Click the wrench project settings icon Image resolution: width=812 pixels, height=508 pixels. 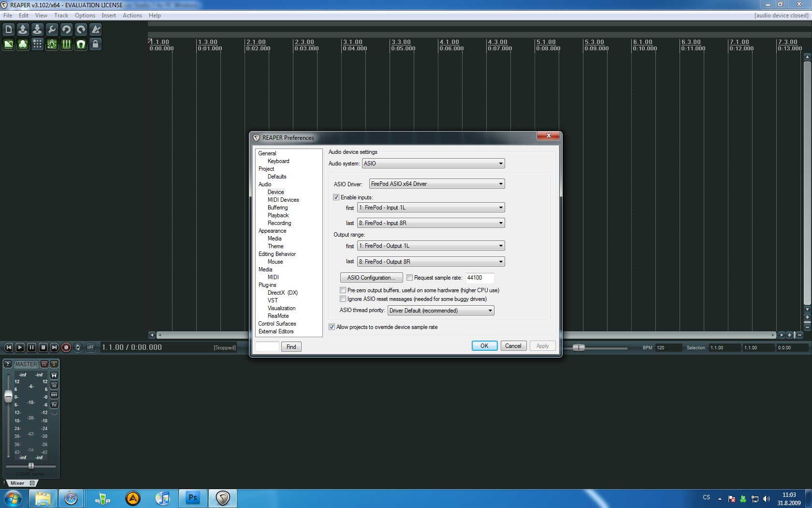52,30
